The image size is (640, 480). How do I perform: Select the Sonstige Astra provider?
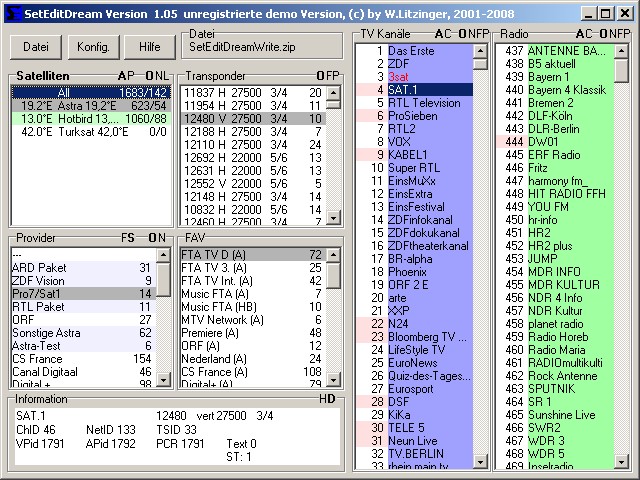point(84,333)
